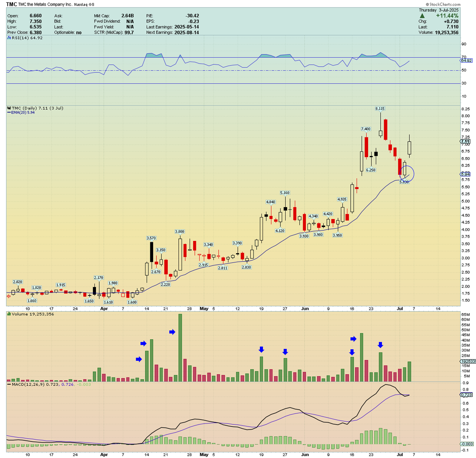
Task: Click the Fwd Dividend N/A value
Action: click(x=130, y=21)
